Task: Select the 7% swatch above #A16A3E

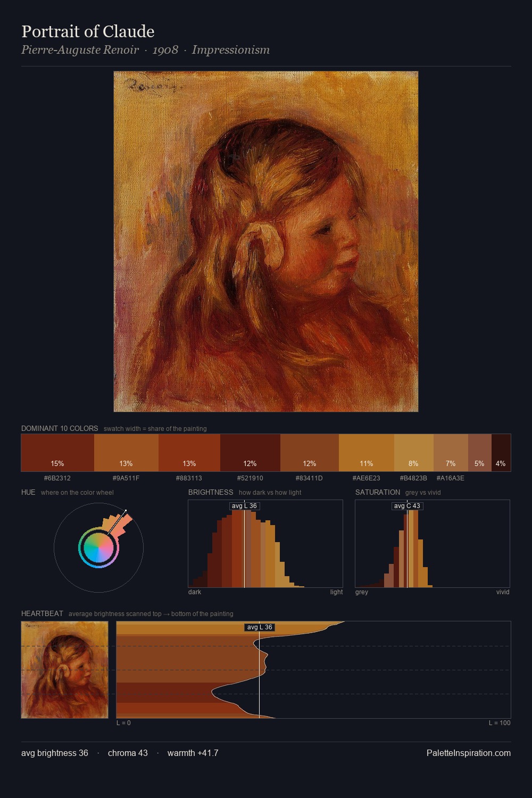Action: point(451,453)
